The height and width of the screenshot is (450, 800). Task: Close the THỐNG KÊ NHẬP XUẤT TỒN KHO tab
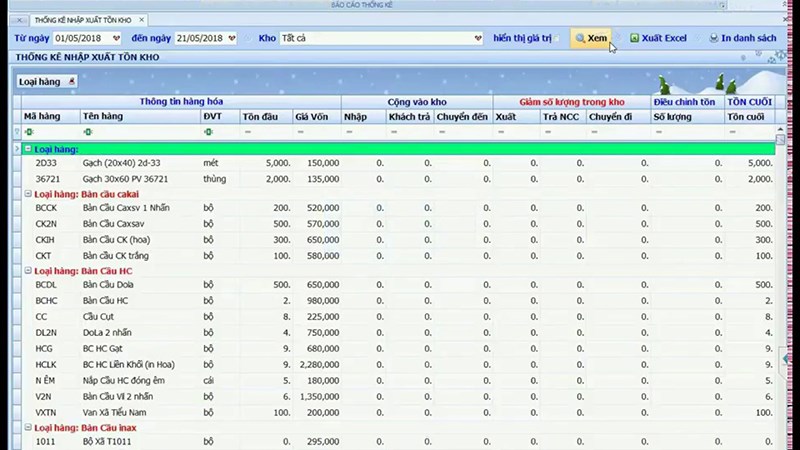click(x=141, y=20)
